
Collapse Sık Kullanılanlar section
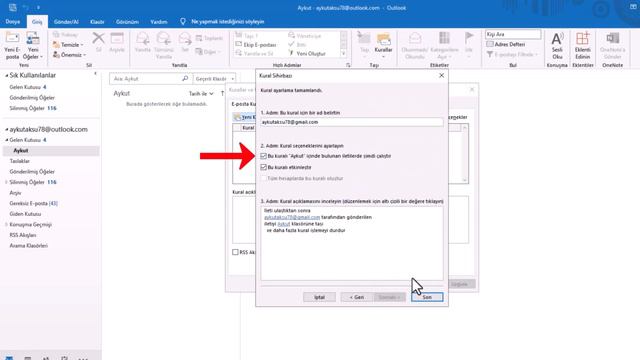(x=7, y=76)
